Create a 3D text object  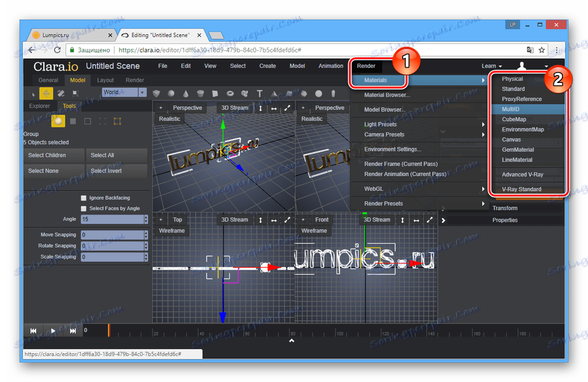pyautogui.click(x=259, y=93)
